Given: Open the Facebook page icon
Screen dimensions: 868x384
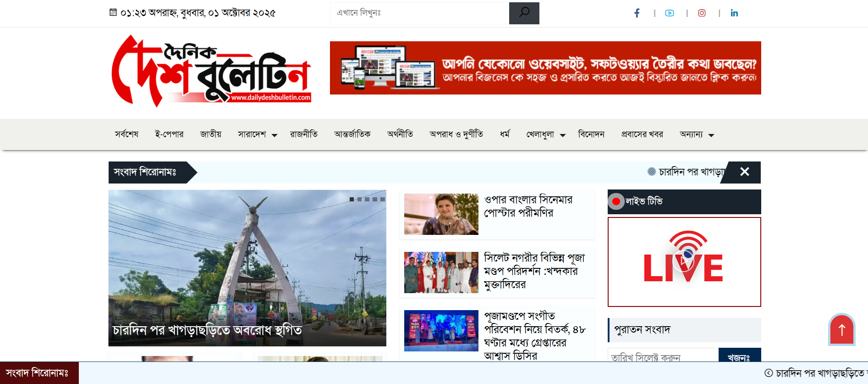Looking at the screenshot, I should (637, 13).
